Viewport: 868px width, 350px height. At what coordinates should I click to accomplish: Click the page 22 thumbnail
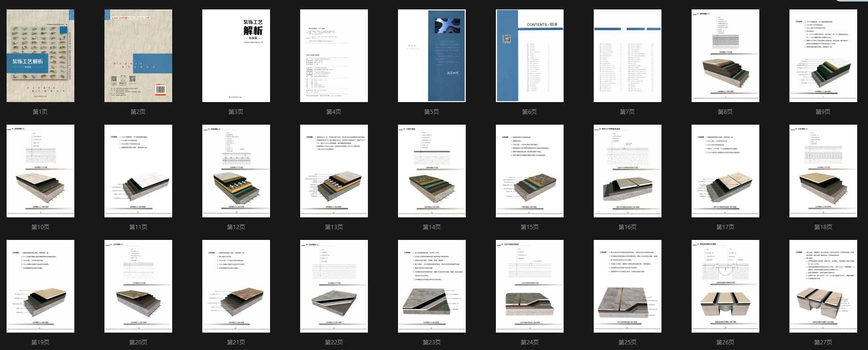(x=334, y=286)
